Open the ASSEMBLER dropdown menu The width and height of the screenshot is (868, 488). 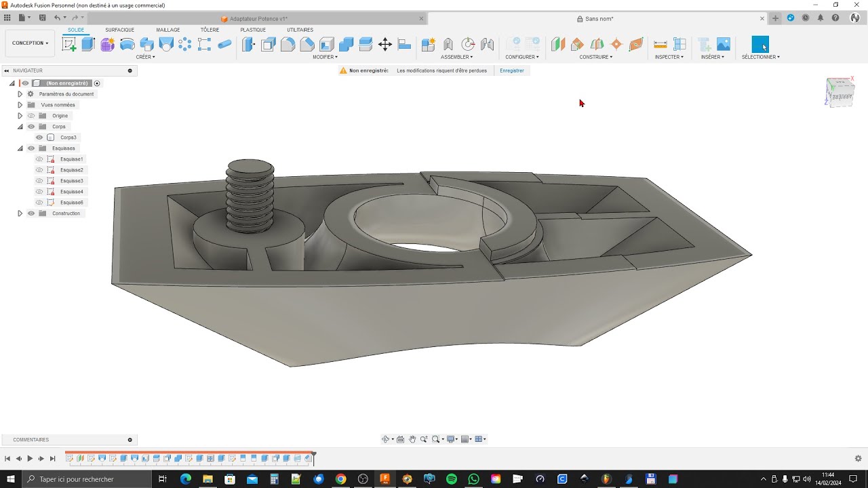point(457,57)
